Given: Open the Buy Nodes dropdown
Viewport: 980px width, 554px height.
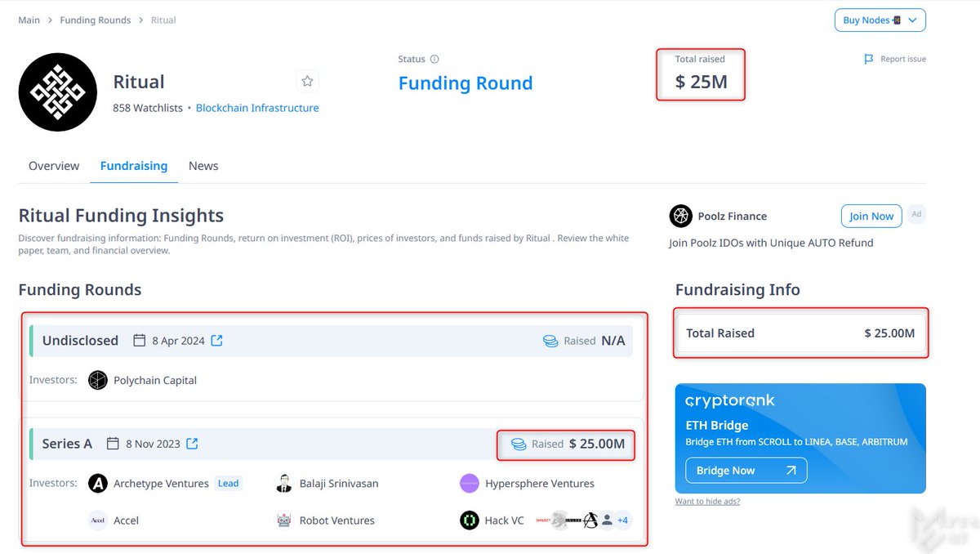Looking at the screenshot, I should 880,20.
